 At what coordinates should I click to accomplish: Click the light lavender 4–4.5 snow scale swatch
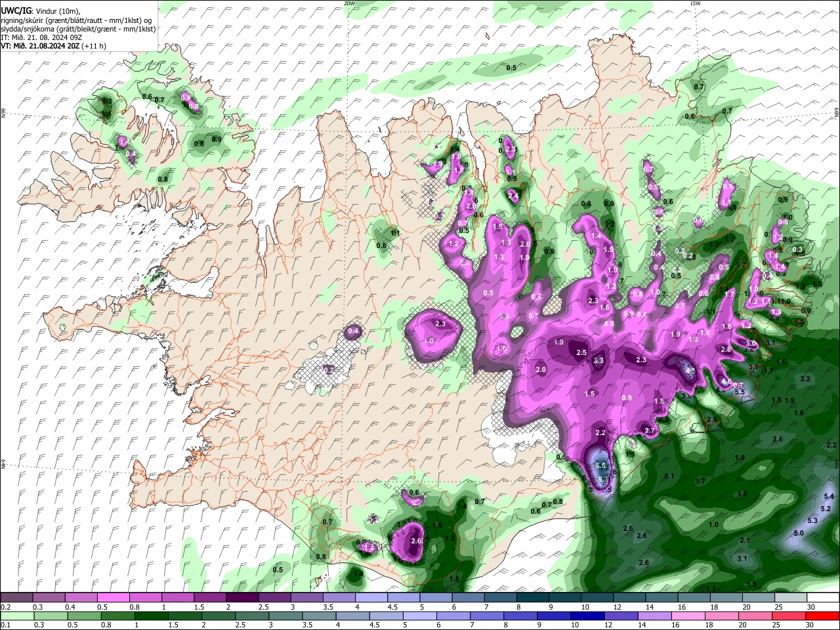click(371, 598)
